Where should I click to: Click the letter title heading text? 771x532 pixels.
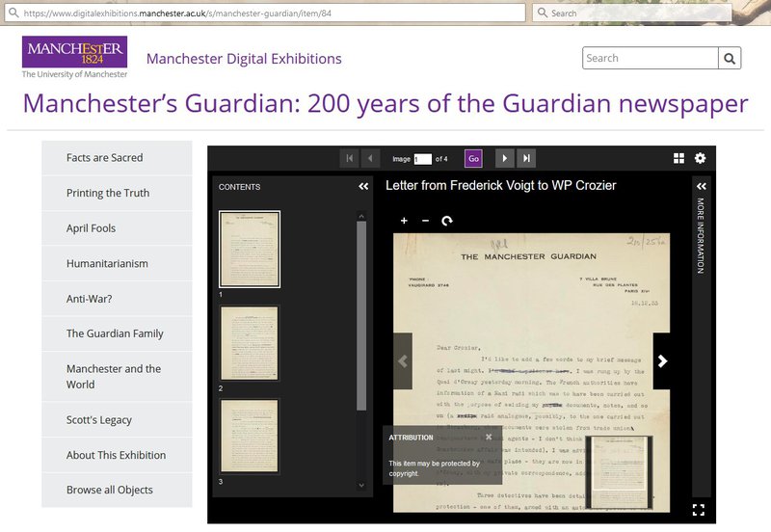click(x=500, y=185)
